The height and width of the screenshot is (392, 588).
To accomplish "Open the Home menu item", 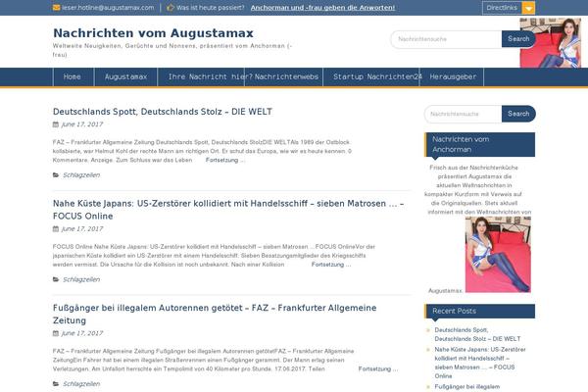I will pyautogui.click(x=73, y=76).
